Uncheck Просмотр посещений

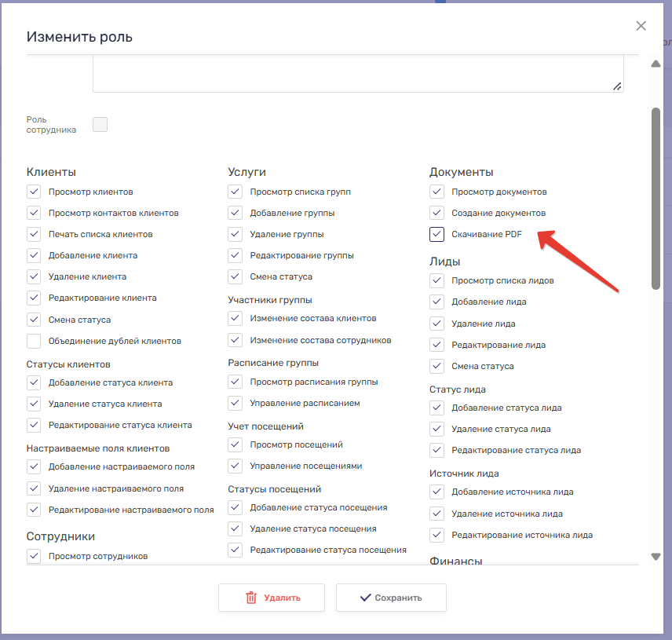click(x=236, y=444)
